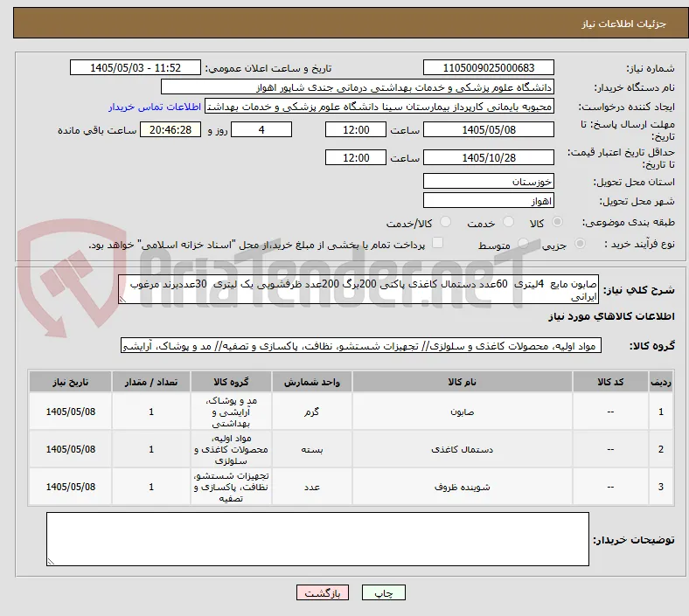Image resolution: width=689 pixels, height=616 pixels.
Task: Click the request creator field محبوبه بایمانی
Action: point(379,107)
